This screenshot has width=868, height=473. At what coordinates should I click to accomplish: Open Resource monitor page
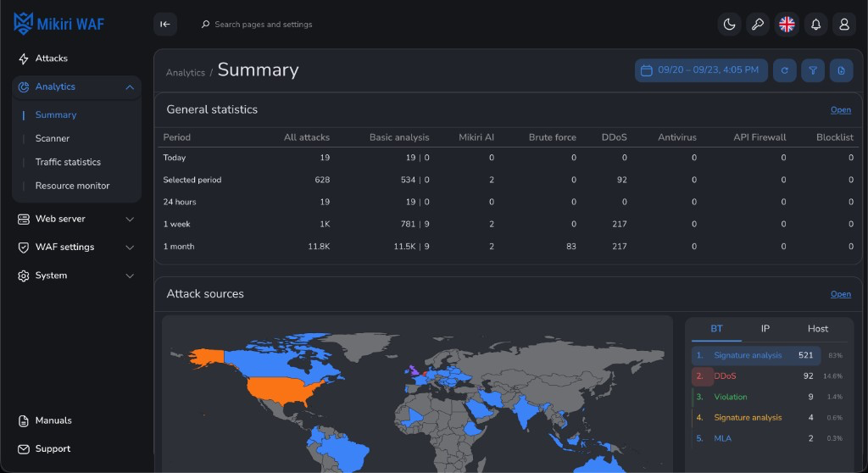click(x=73, y=186)
